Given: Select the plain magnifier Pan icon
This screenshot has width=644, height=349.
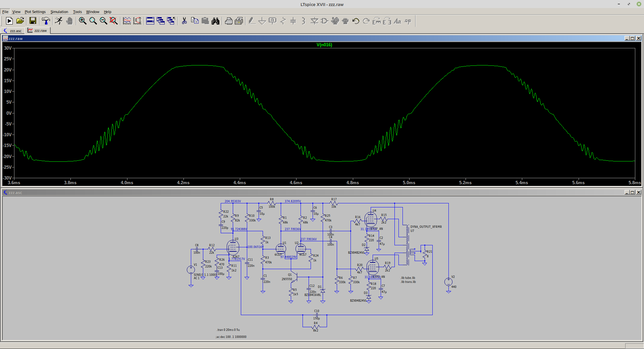Looking at the screenshot, I should click(x=93, y=21).
